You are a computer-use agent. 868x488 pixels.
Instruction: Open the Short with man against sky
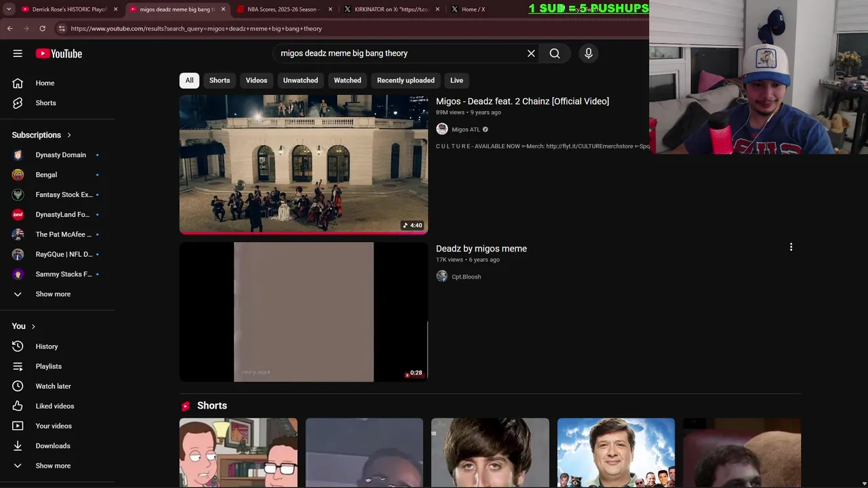616,453
